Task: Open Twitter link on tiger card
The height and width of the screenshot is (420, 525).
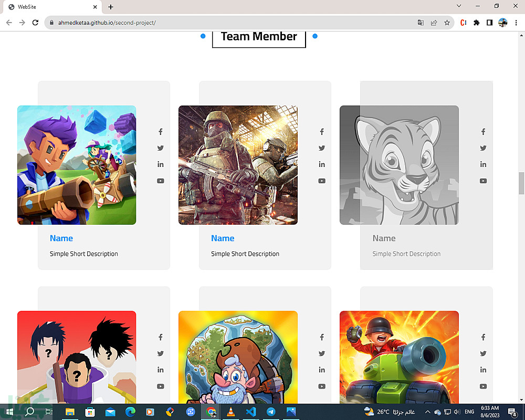Action: click(483, 148)
